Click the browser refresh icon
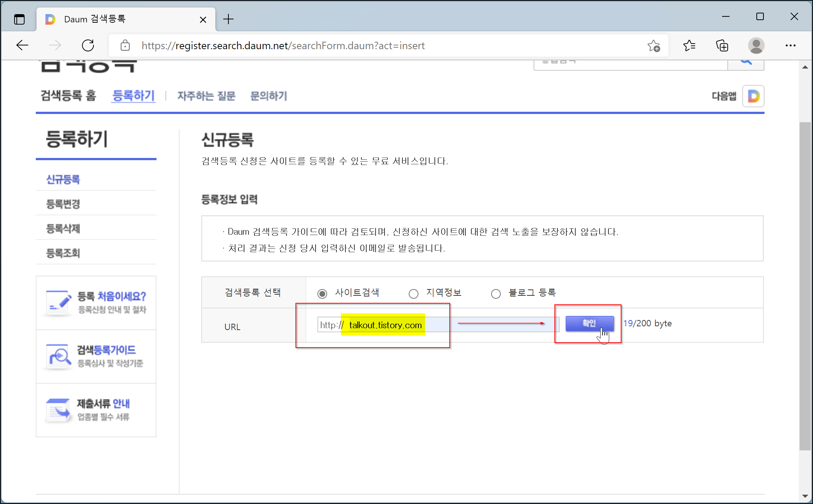Screen dimensions: 813x504 tap(88, 45)
